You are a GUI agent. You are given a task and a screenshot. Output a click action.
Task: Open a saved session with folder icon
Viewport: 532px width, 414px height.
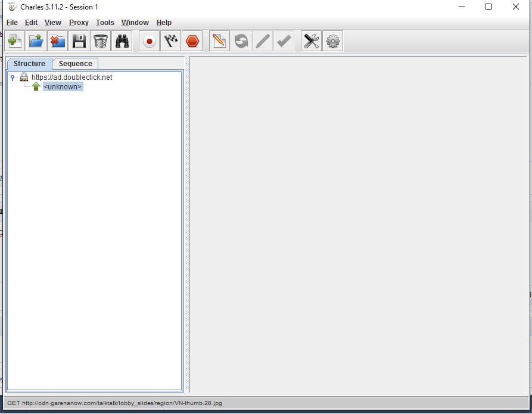(36, 41)
